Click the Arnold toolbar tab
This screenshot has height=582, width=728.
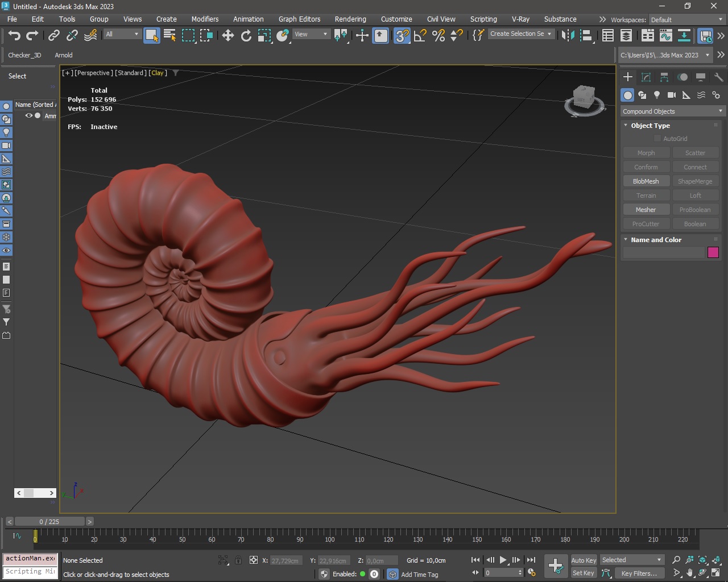point(64,55)
